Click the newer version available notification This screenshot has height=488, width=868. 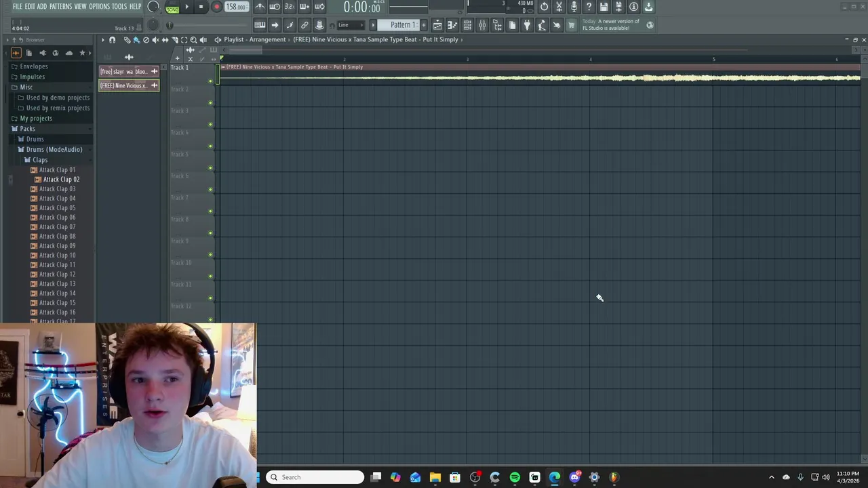(610, 24)
